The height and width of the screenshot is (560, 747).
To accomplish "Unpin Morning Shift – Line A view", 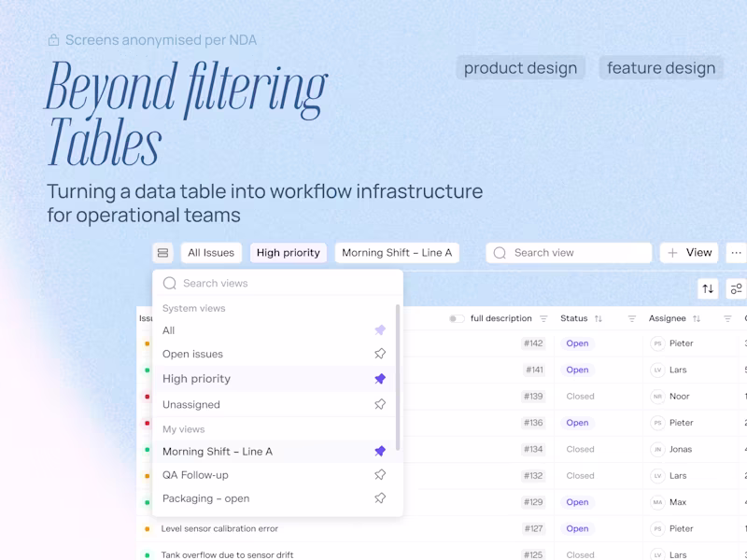I will (x=380, y=451).
